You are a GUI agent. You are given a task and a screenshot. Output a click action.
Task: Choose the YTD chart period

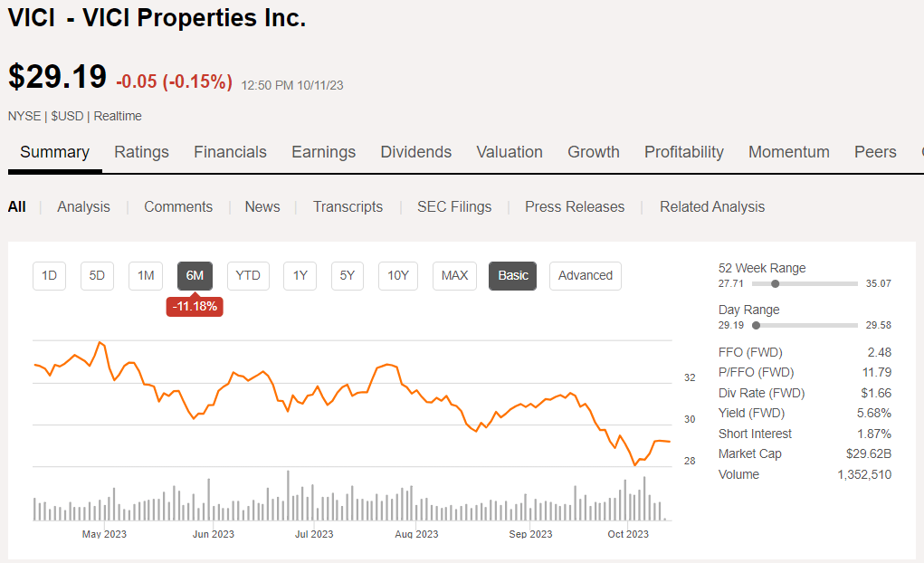248,275
